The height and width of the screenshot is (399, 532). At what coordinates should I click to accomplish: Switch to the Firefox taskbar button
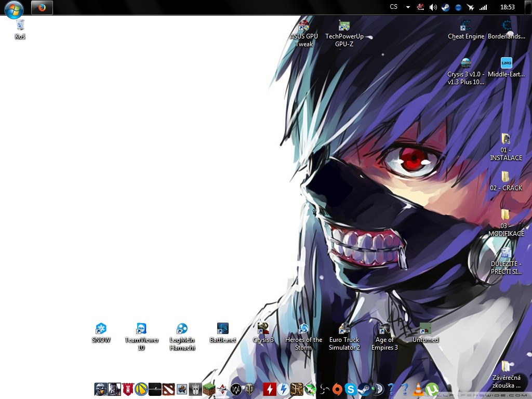click(42, 7)
